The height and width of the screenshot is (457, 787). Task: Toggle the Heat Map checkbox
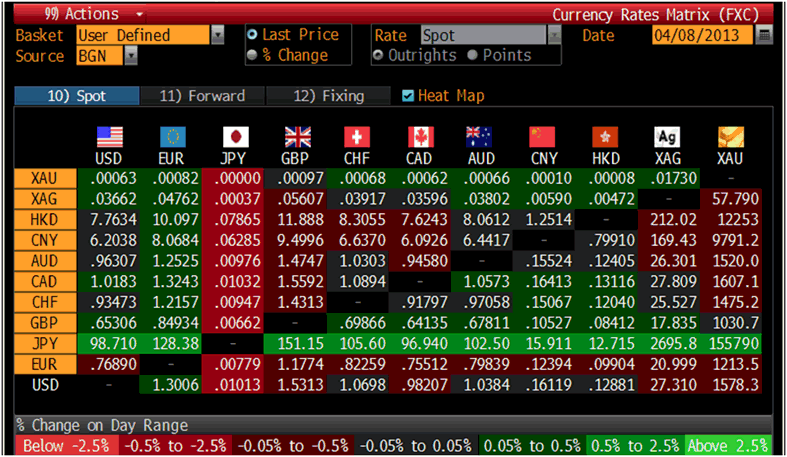[407, 96]
